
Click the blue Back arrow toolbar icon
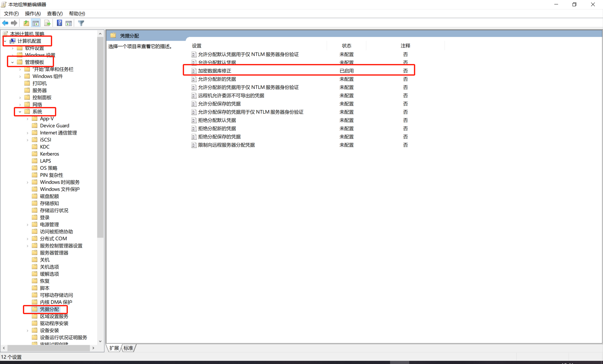pyautogui.click(x=5, y=23)
